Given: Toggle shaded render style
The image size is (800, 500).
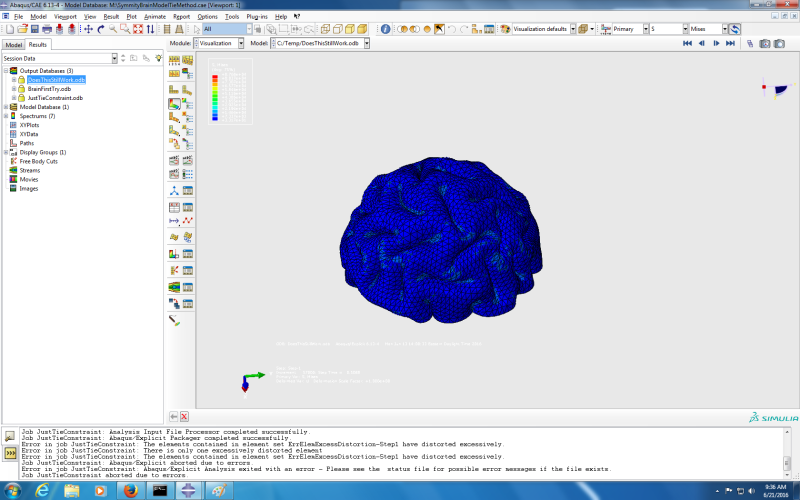Looking at the screenshot, I should pos(362,29).
